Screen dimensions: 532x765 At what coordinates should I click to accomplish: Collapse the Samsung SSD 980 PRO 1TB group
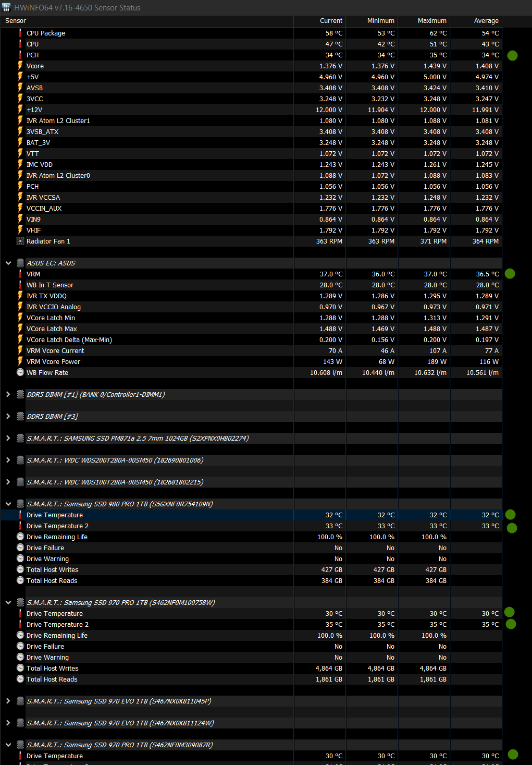tap(8, 504)
